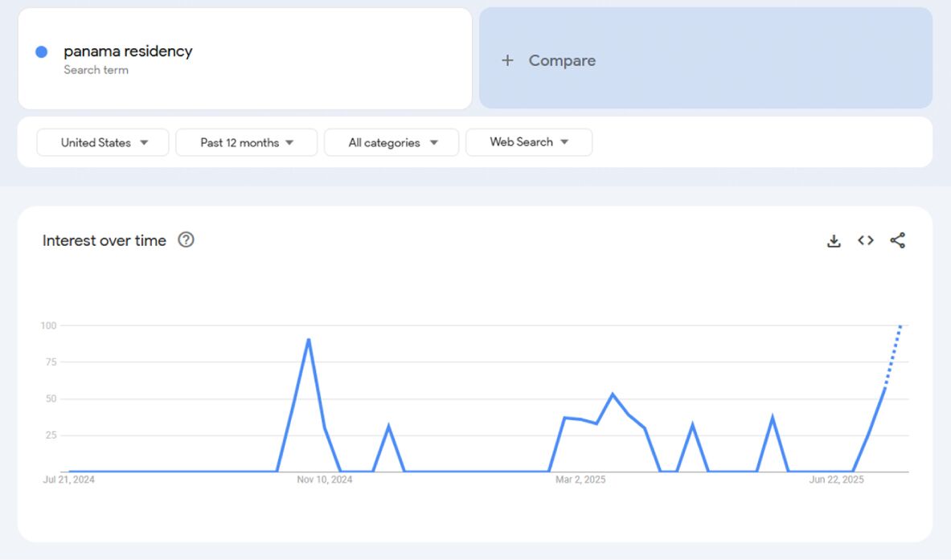Click the Jun 22, 2025 axis label
This screenshot has width=951, height=560.
coord(836,479)
